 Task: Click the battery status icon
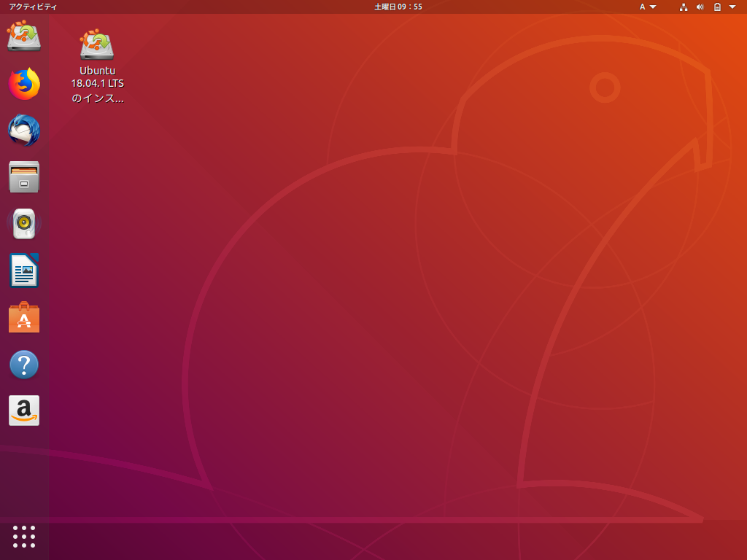(717, 7)
